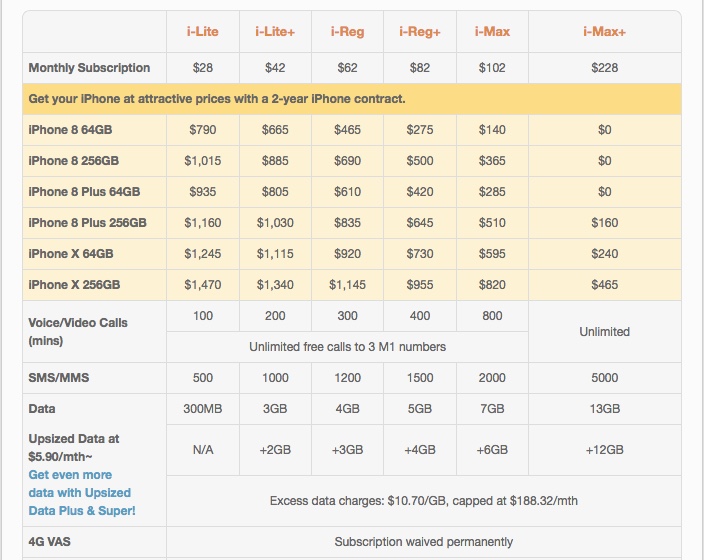Click the $140 iPhone 8 64GB price

492,130
